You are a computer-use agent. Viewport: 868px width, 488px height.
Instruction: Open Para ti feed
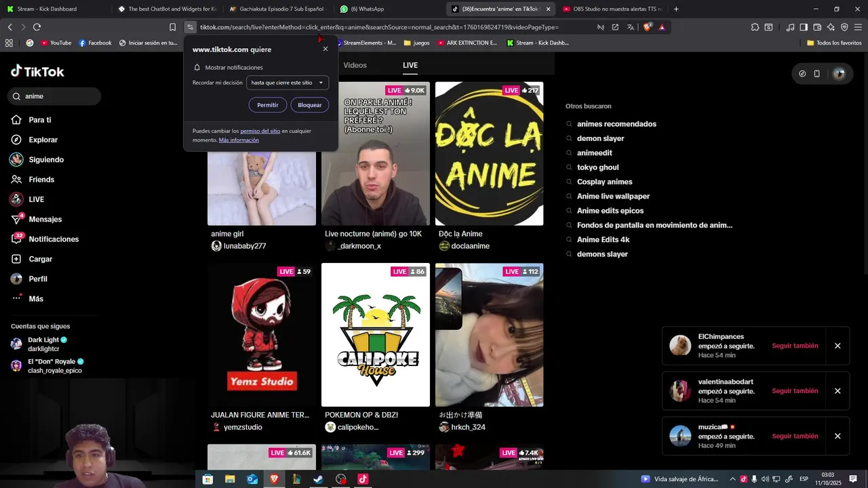(x=31, y=120)
